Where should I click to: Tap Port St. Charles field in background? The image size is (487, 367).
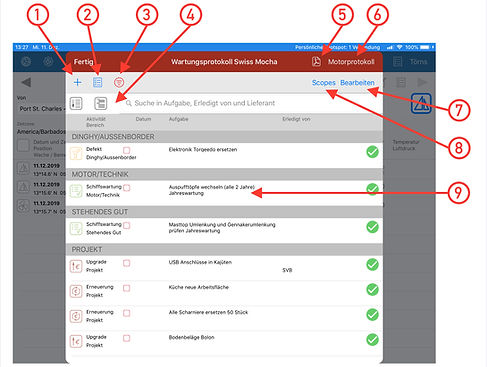[42, 109]
